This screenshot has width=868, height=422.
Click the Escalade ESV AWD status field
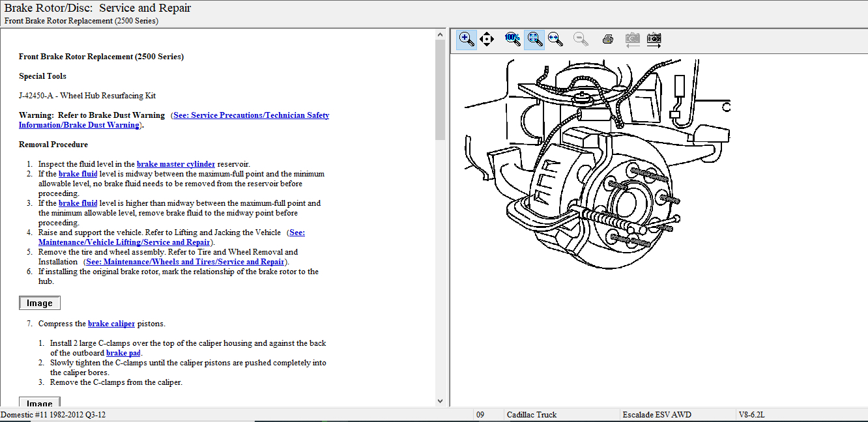click(657, 415)
